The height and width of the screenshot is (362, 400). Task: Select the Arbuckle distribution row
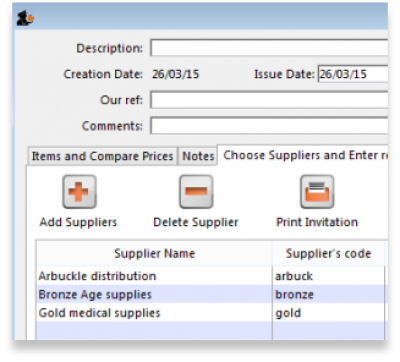211,276
